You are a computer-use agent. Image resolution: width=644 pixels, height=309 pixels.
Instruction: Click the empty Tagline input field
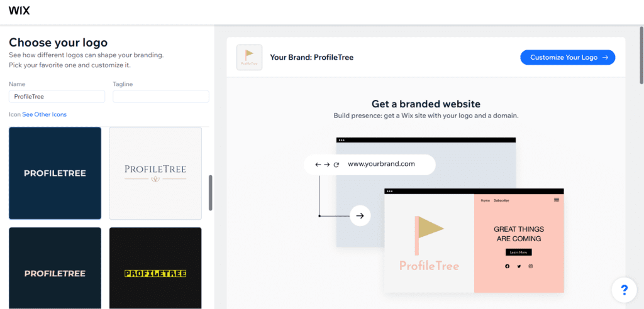(161, 97)
